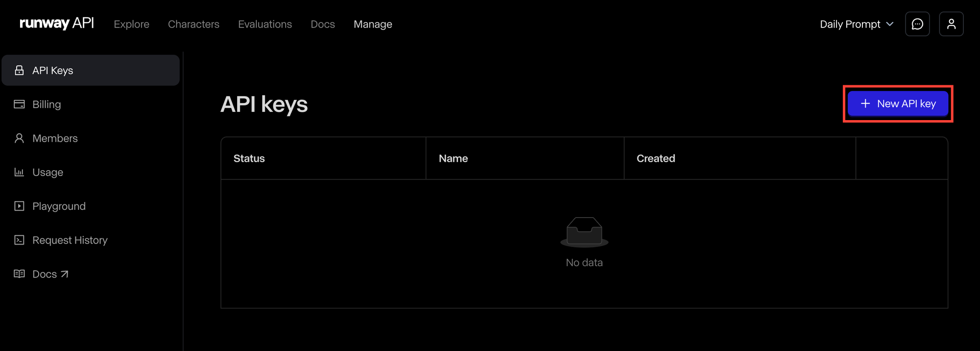
Task: Create a New API key
Action: [x=898, y=103]
